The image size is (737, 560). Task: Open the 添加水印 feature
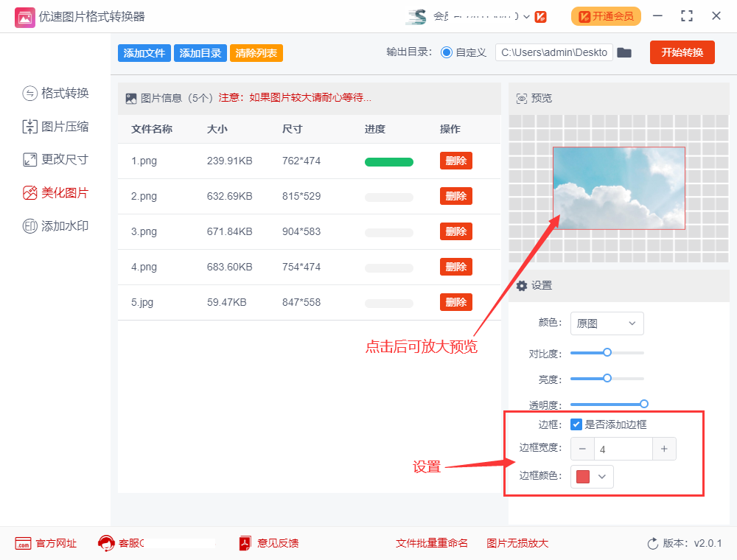click(x=55, y=225)
